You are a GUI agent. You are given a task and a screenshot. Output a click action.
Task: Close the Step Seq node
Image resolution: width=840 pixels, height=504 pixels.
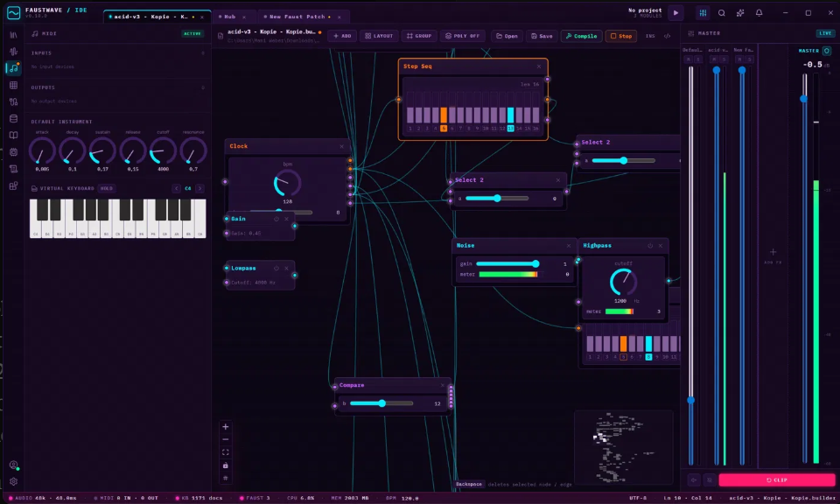[x=539, y=66]
